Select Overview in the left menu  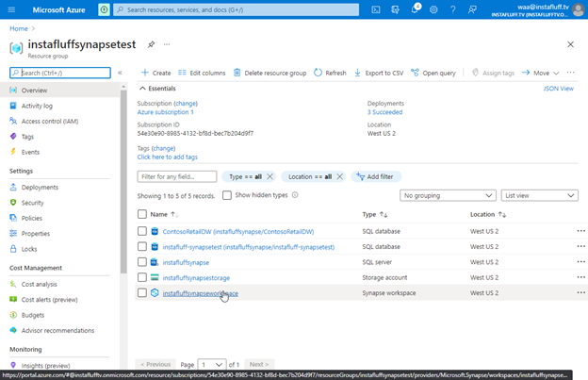(60, 91)
